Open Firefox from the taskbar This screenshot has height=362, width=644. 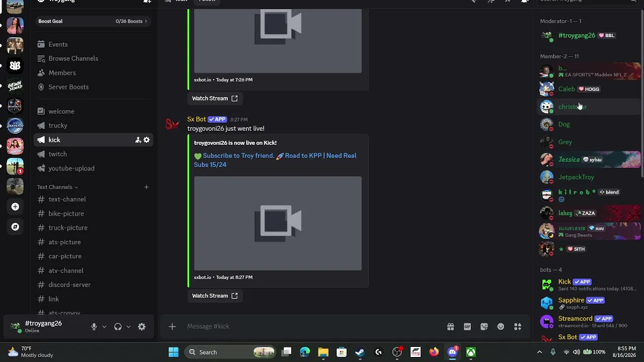(x=434, y=352)
